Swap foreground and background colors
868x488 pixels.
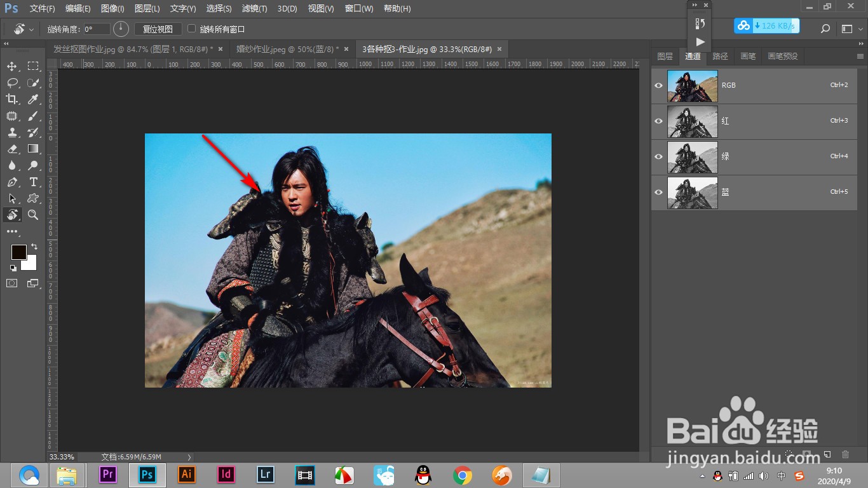[x=34, y=247]
